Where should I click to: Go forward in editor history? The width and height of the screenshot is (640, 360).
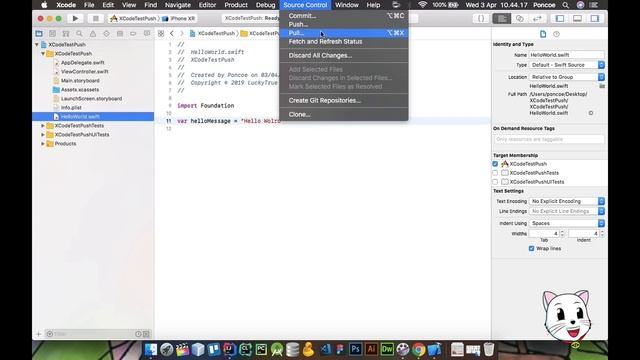pos(182,33)
